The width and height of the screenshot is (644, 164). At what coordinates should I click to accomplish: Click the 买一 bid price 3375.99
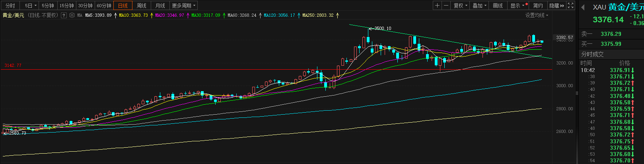611,44
